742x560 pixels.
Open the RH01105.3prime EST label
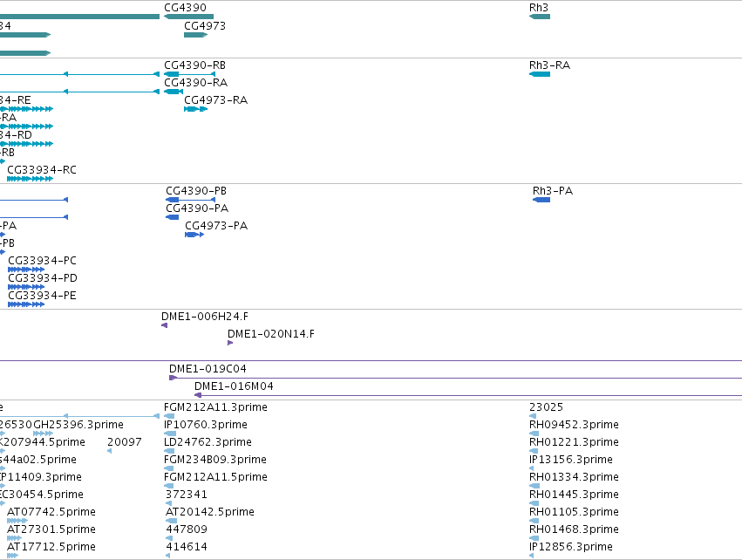(x=574, y=512)
